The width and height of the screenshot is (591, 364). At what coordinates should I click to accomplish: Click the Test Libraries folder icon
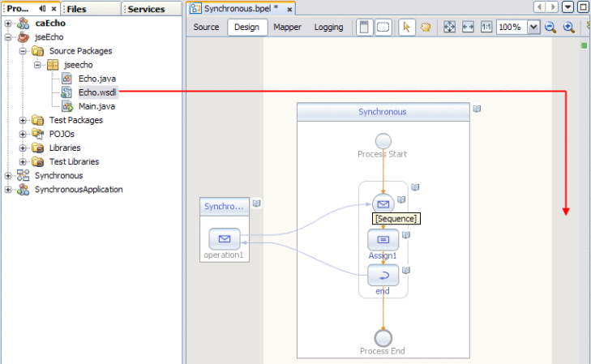coord(37,161)
